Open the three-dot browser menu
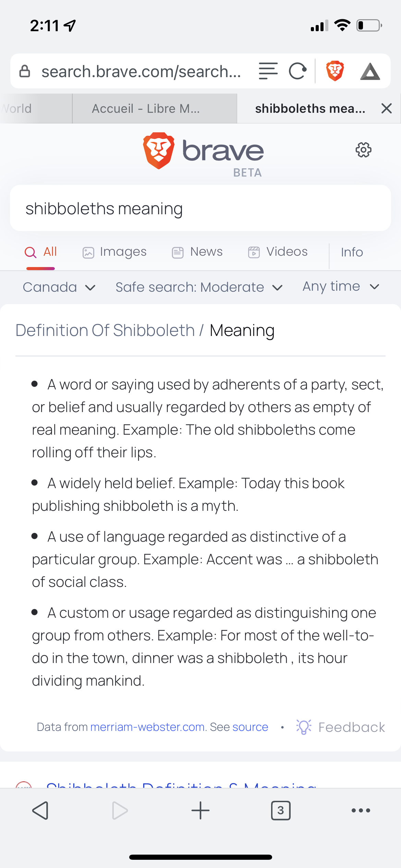 click(x=361, y=810)
